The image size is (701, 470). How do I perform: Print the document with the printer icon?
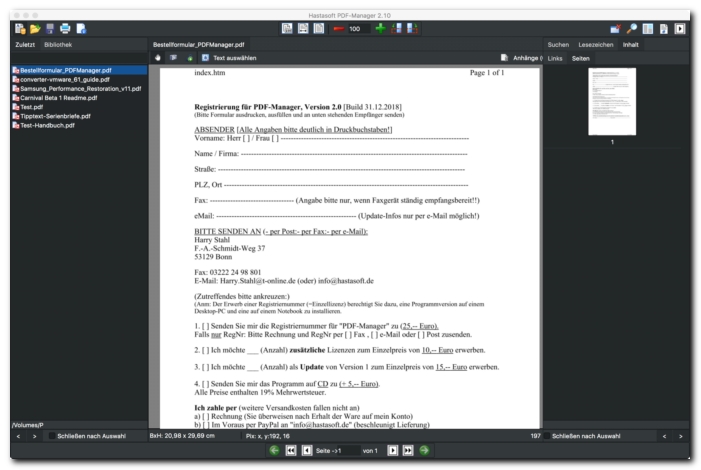pyautogui.click(x=65, y=29)
